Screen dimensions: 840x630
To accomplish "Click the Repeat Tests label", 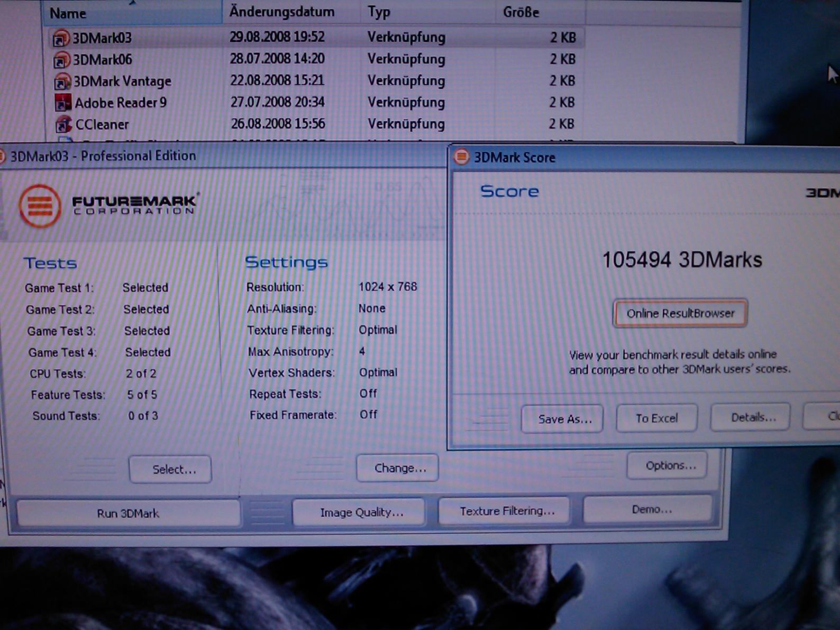I will (x=285, y=394).
